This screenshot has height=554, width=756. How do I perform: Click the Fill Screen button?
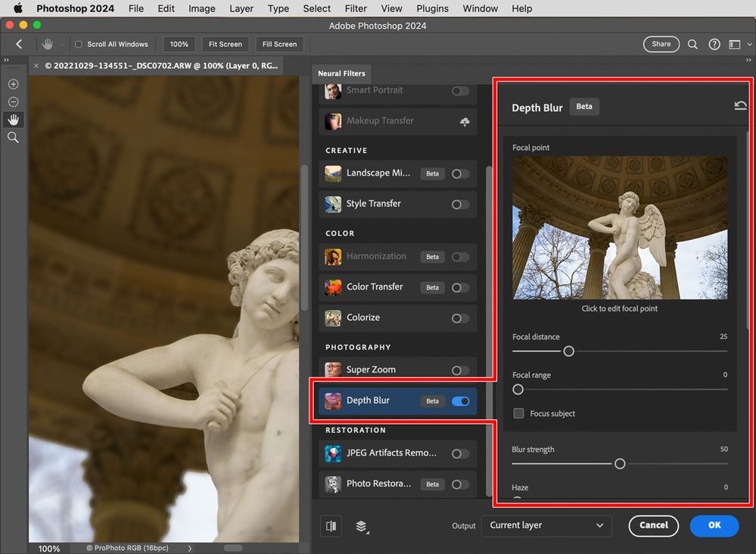[280, 44]
